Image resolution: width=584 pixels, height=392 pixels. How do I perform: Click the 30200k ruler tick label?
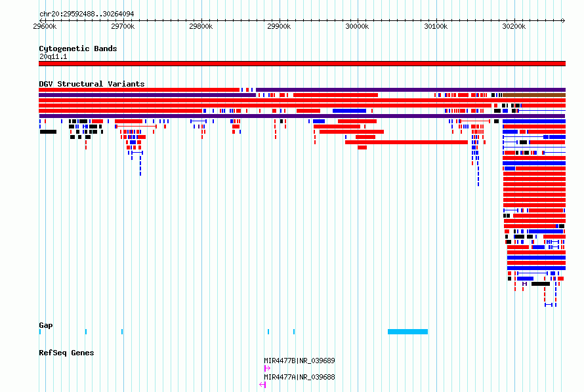coord(514,26)
